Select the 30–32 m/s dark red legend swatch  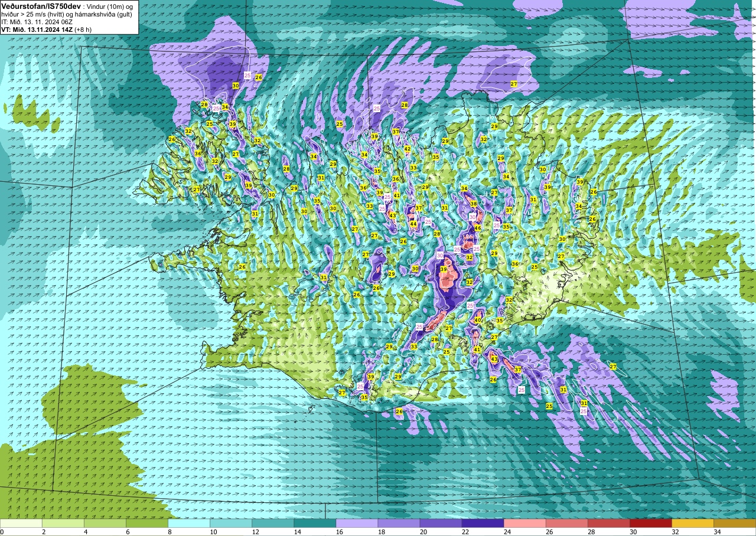coord(650,523)
